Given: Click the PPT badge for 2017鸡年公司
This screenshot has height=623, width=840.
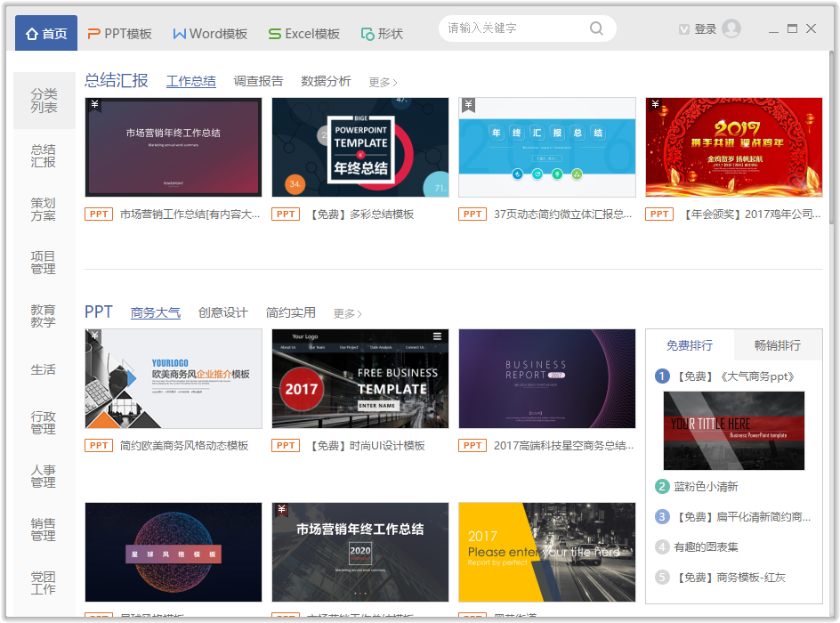Looking at the screenshot, I should pos(659,214).
